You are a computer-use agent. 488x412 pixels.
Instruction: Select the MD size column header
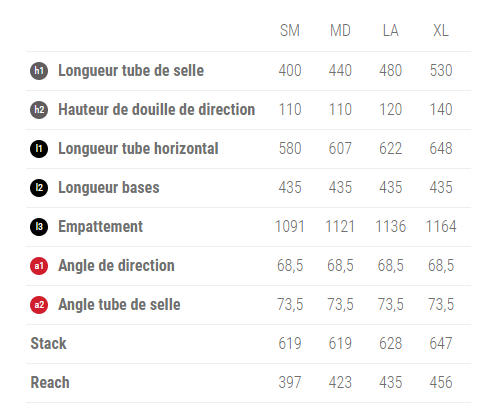coord(340,31)
